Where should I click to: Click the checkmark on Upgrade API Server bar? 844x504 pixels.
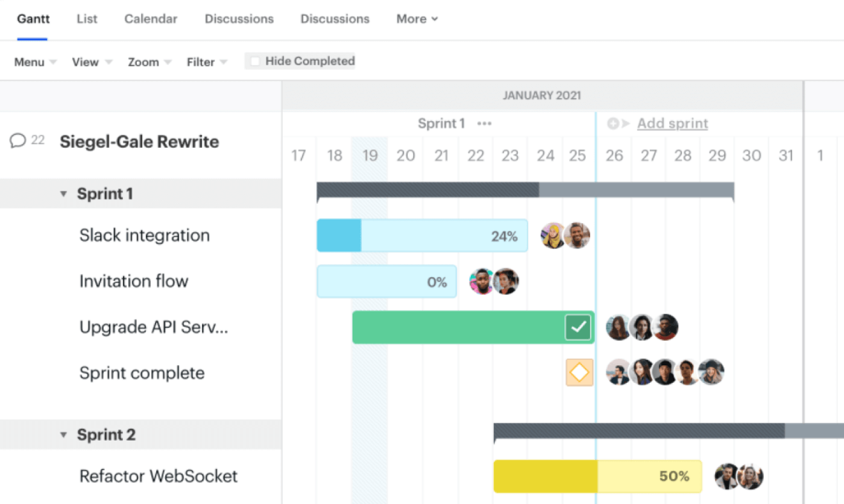point(579,327)
